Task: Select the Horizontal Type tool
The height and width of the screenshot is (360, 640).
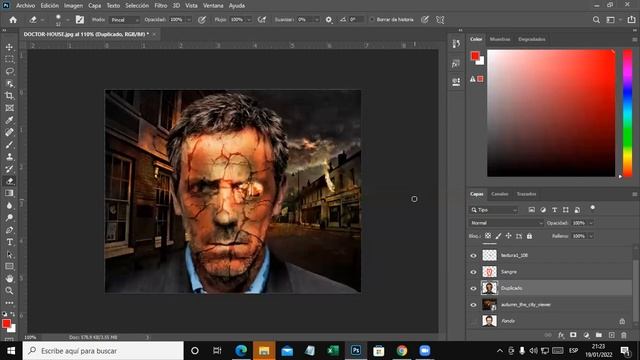Action: tap(9, 242)
